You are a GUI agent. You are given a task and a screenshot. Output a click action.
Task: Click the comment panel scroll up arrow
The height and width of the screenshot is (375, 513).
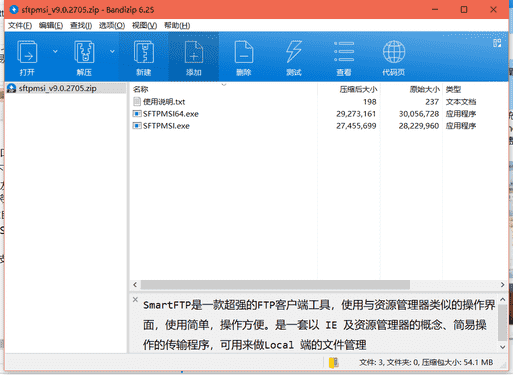click(x=502, y=300)
